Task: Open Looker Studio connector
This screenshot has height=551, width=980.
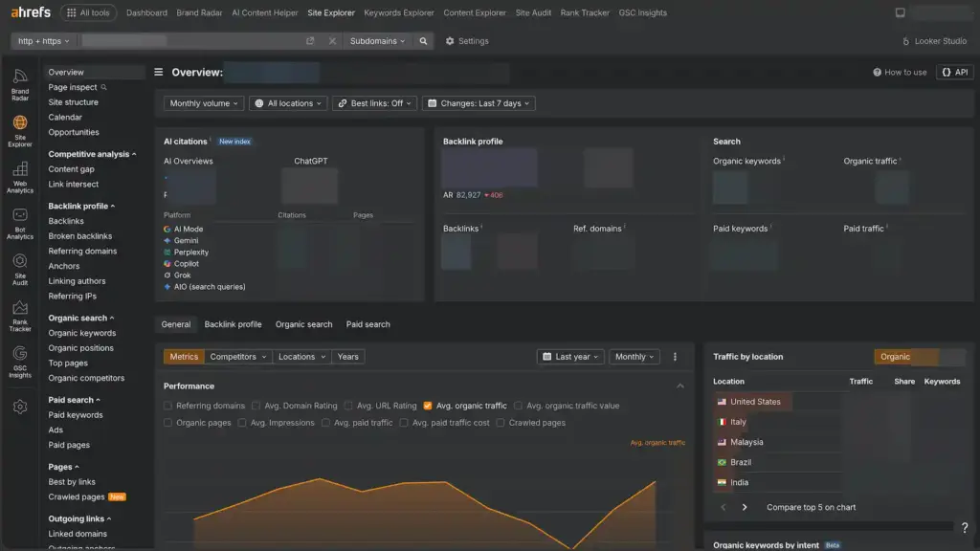Action: (x=934, y=41)
